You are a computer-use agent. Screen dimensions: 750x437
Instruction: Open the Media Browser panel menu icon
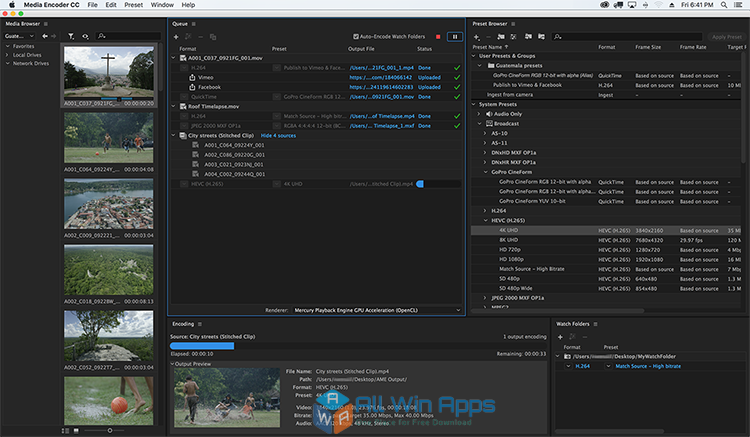click(x=46, y=24)
